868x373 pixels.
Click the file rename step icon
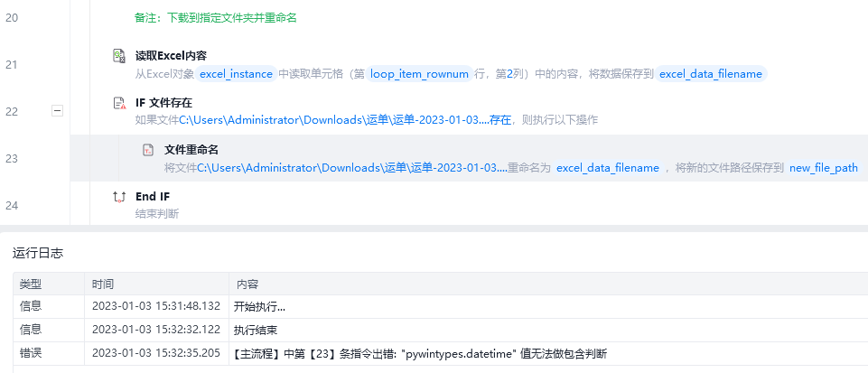click(x=148, y=150)
